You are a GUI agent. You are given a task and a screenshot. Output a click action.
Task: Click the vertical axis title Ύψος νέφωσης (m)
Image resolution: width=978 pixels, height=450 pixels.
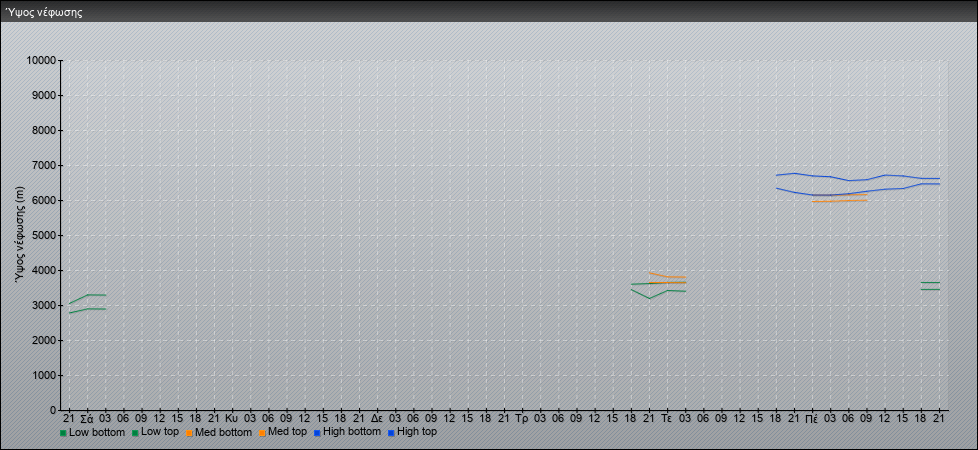click(20, 235)
